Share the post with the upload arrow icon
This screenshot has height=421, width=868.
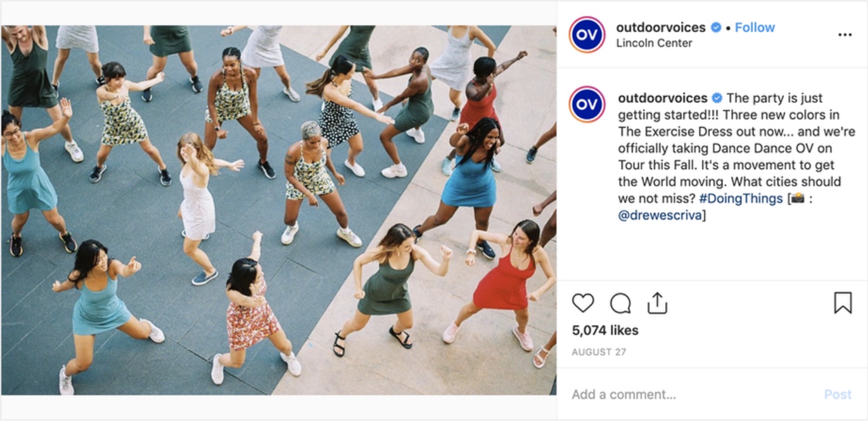coord(657,302)
